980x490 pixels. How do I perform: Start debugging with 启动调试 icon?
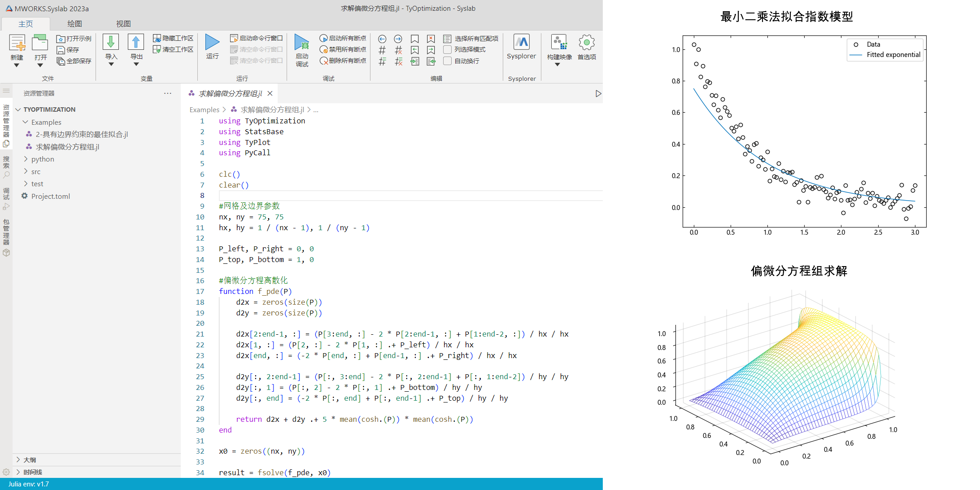point(302,43)
